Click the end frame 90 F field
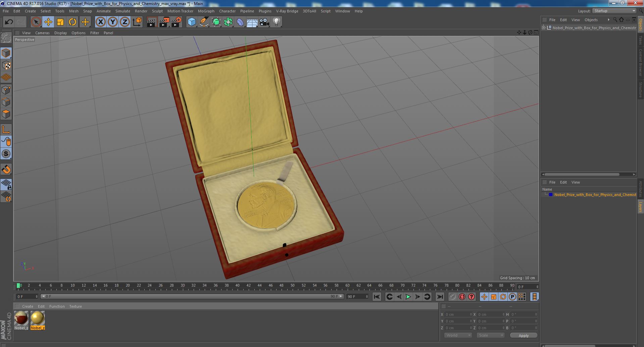 click(x=357, y=297)
